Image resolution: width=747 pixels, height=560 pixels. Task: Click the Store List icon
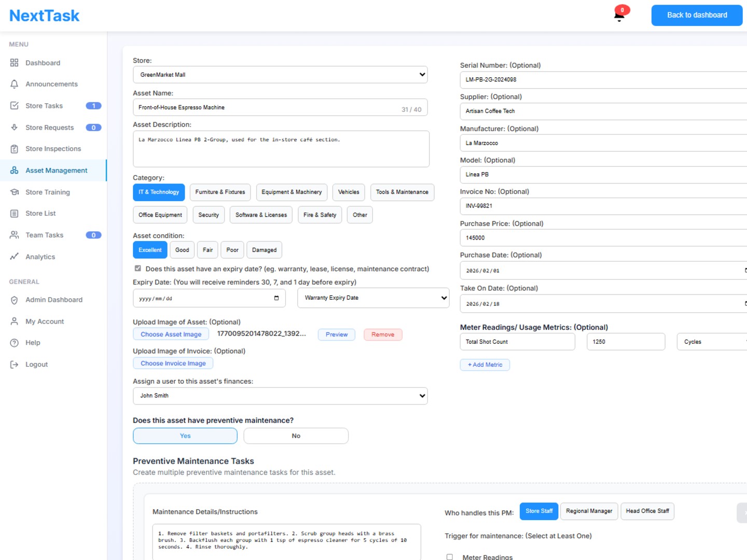(x=14, y=214)
